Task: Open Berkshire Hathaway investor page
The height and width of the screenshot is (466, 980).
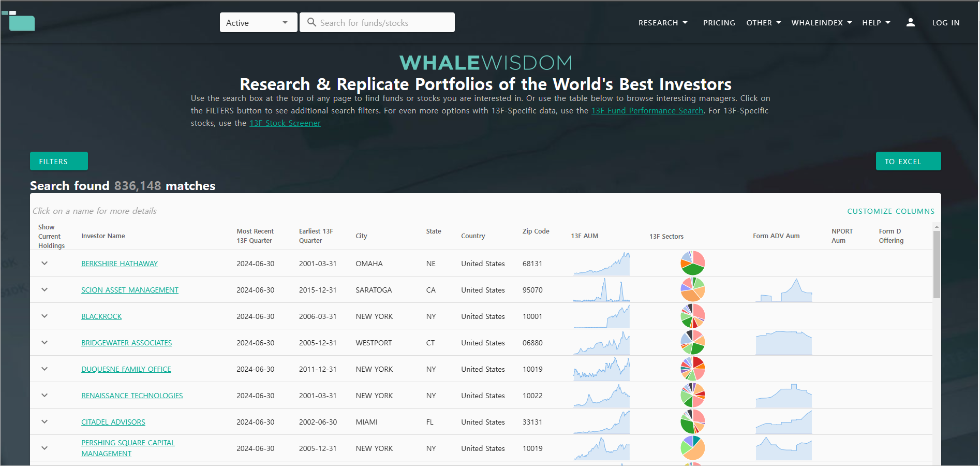Action: click(x=120, y=264)
